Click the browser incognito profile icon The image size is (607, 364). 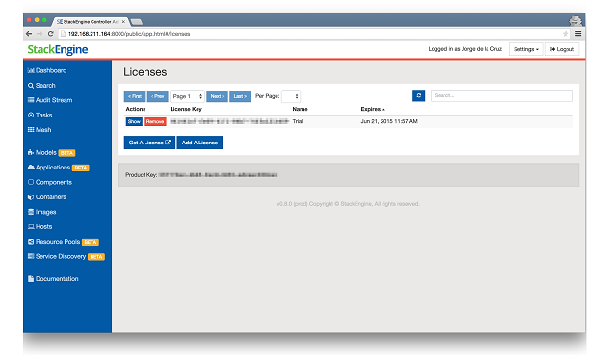pos(575,20)
